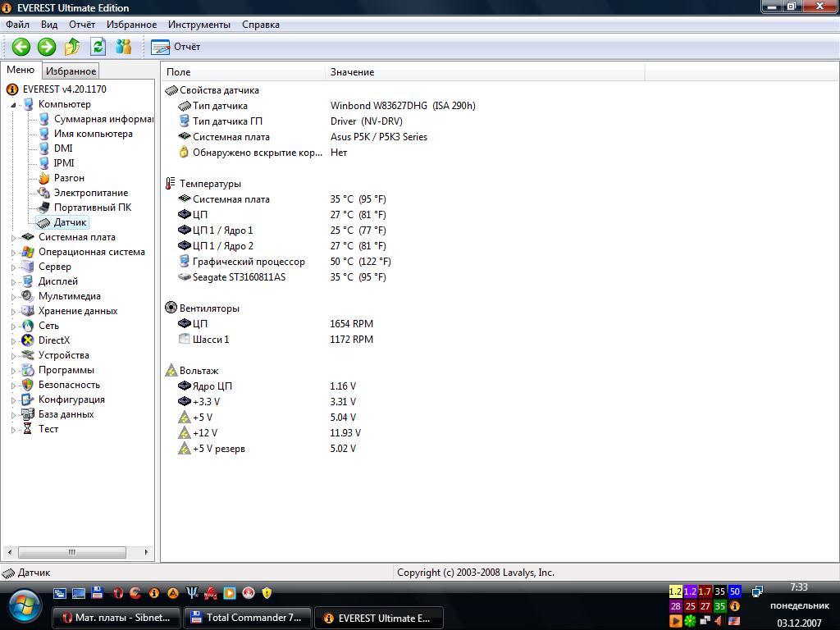Viewport: 840px width, 630px height.
Task: Click the Температуры thermometer icon
Action: point(171,184)
